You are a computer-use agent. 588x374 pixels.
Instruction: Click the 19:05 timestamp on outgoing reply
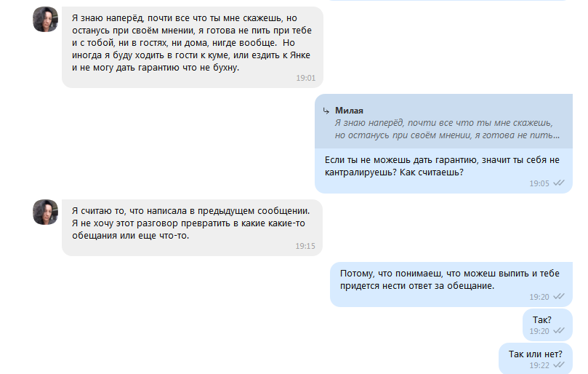click(539, 183)
